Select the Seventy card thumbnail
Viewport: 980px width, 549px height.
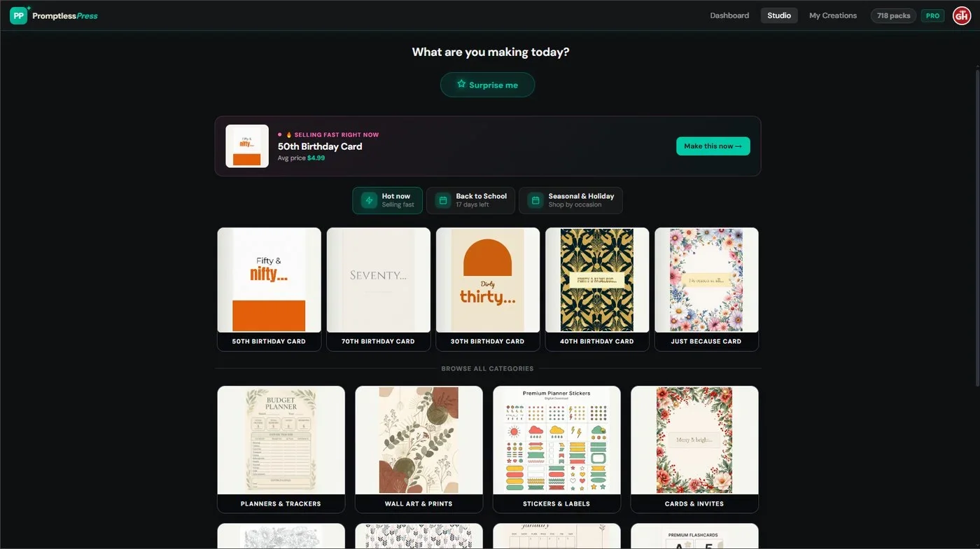(379, 280)
